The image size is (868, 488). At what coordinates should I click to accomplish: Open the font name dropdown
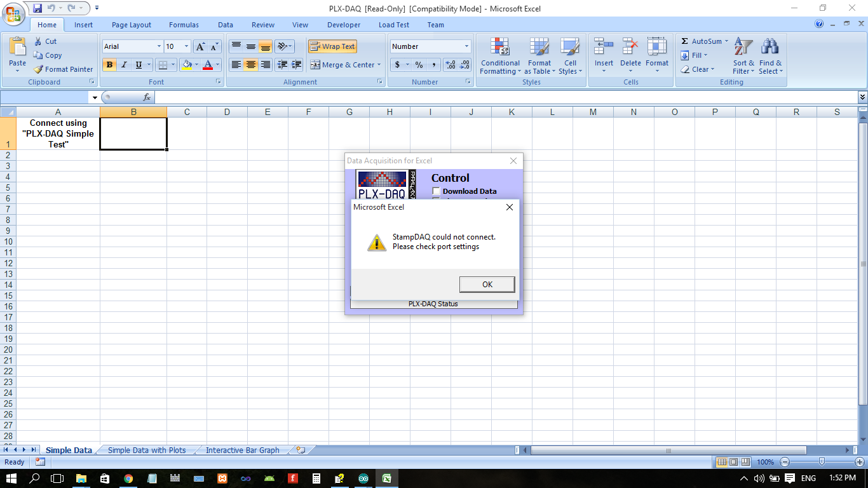[x=159, y=46]
